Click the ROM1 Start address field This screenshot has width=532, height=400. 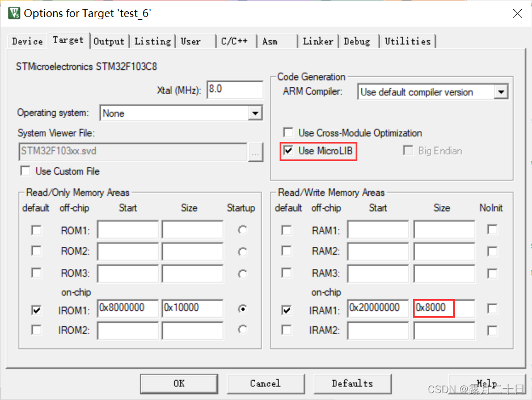[128, 230]
